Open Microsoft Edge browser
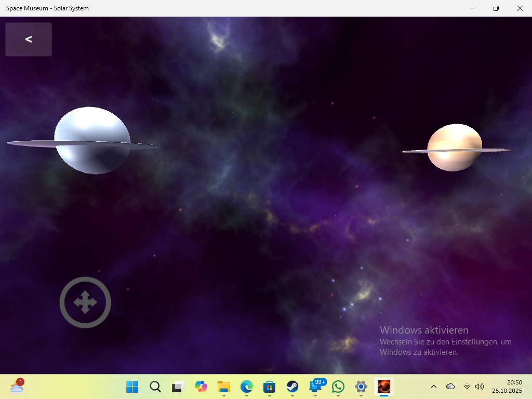 click(247, 387)
